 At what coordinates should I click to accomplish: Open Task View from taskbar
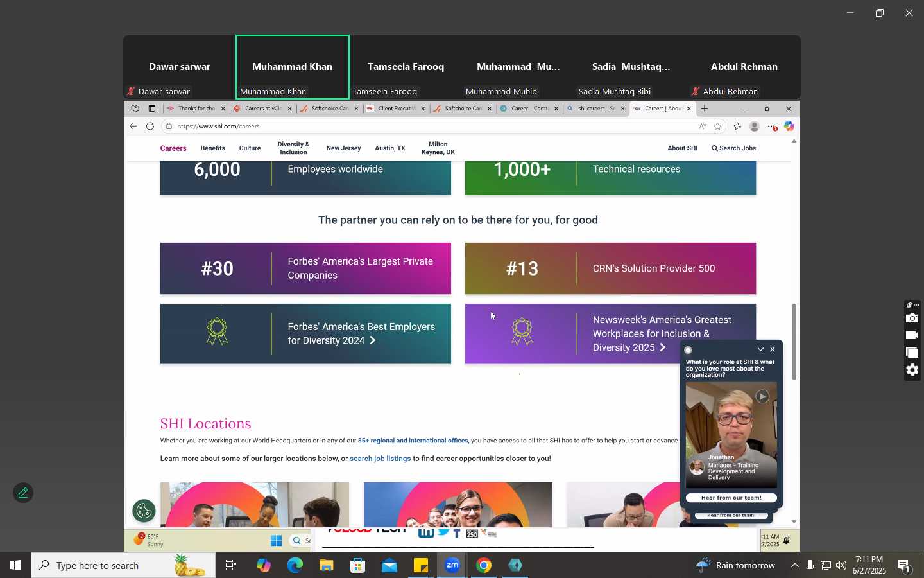click(231, 565)
